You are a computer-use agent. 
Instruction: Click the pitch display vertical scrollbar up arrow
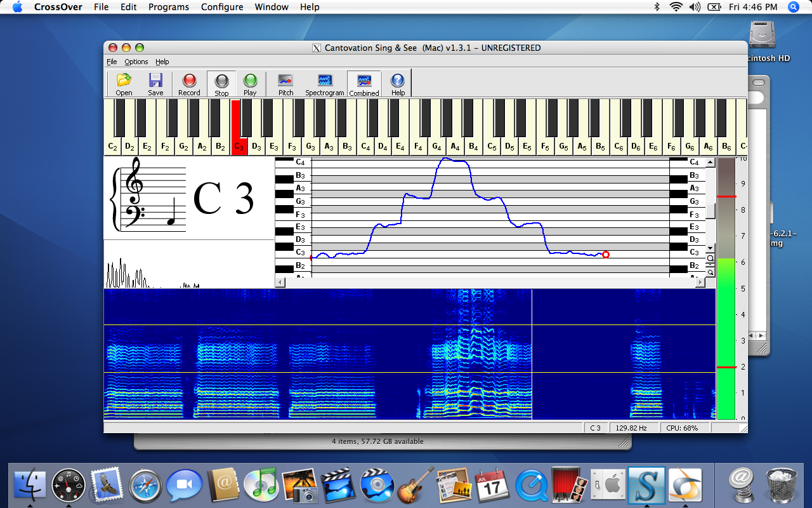(710, 163)
